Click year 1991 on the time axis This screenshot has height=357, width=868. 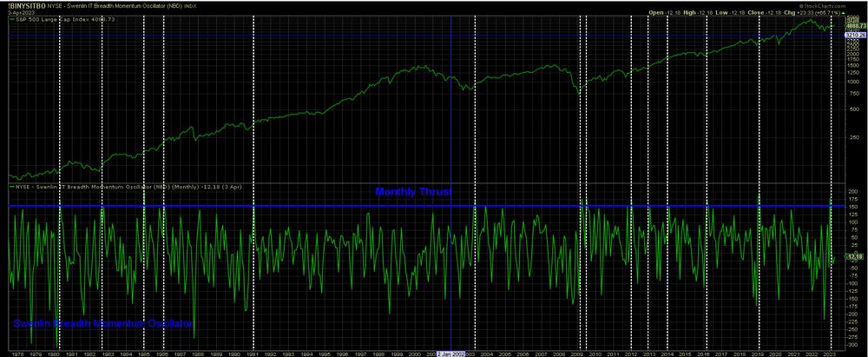point(253,354)
